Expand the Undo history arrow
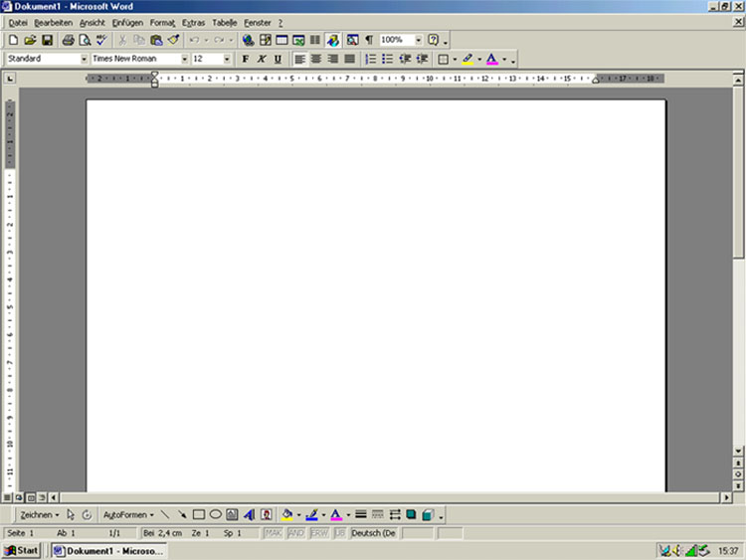 click(x=206, y=40)
